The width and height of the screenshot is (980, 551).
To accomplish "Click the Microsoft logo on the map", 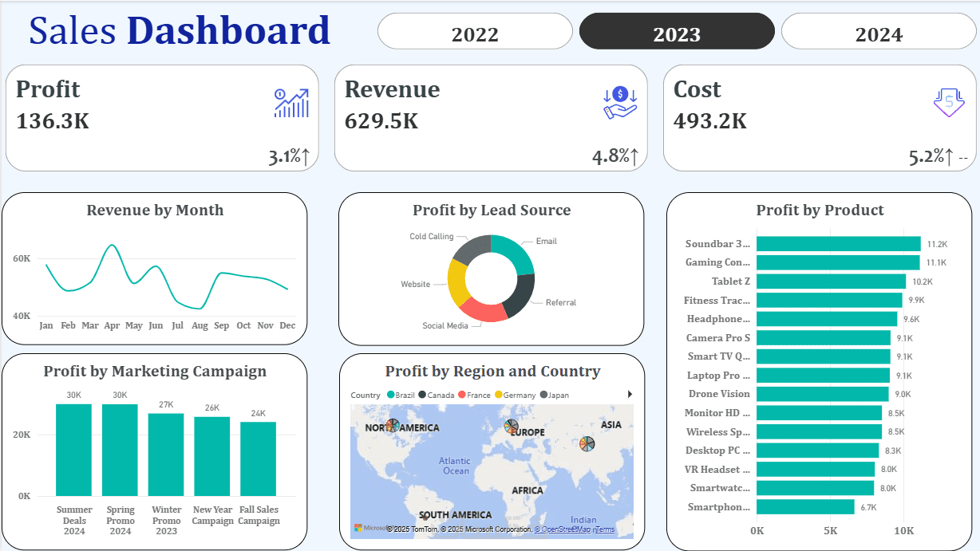I will (358, 528).
